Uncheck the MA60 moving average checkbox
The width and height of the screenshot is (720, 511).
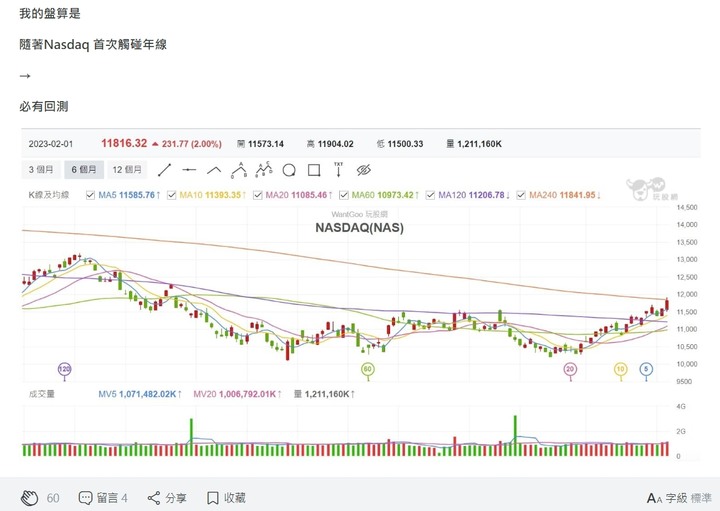(343, 195)
